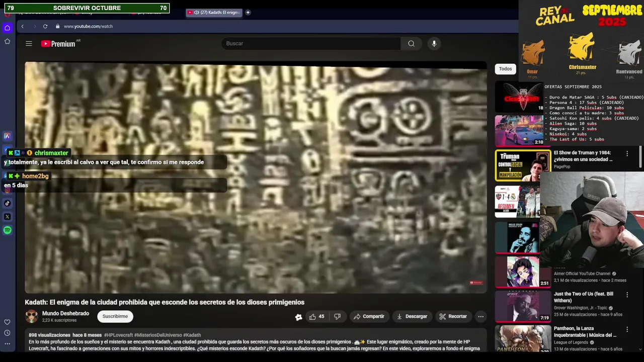The image size is (644, 362).
Task: Go back with browser back arrow
Action: [x=22, y=26]
